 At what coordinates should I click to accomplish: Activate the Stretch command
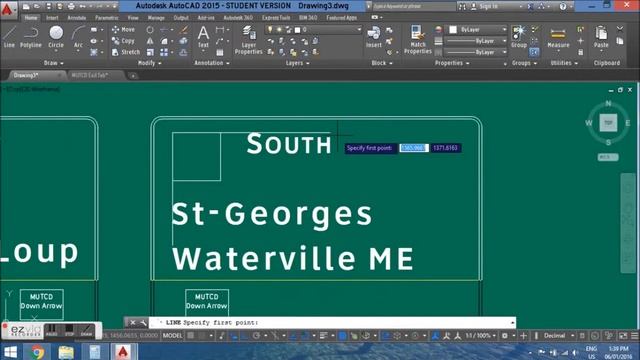126,52
